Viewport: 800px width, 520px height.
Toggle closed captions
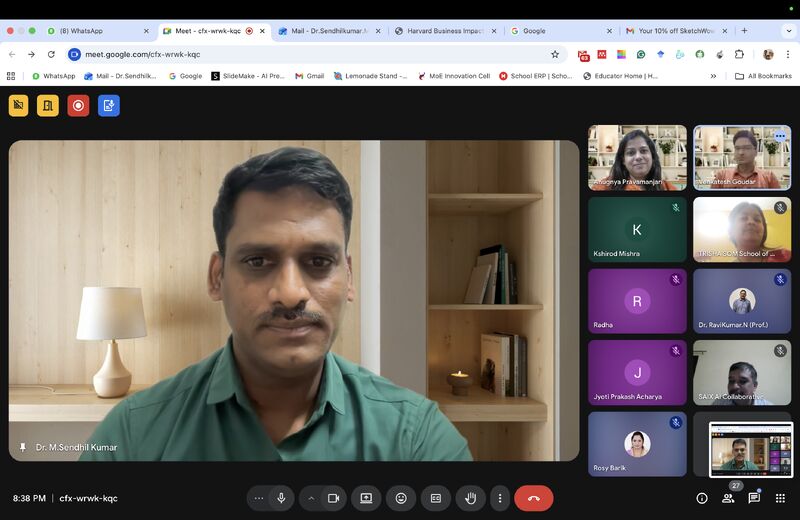(x=436, y=498)
